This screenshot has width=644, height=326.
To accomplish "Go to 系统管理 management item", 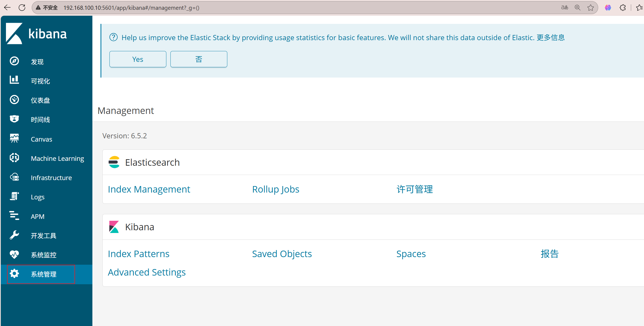I will (43, 274).
